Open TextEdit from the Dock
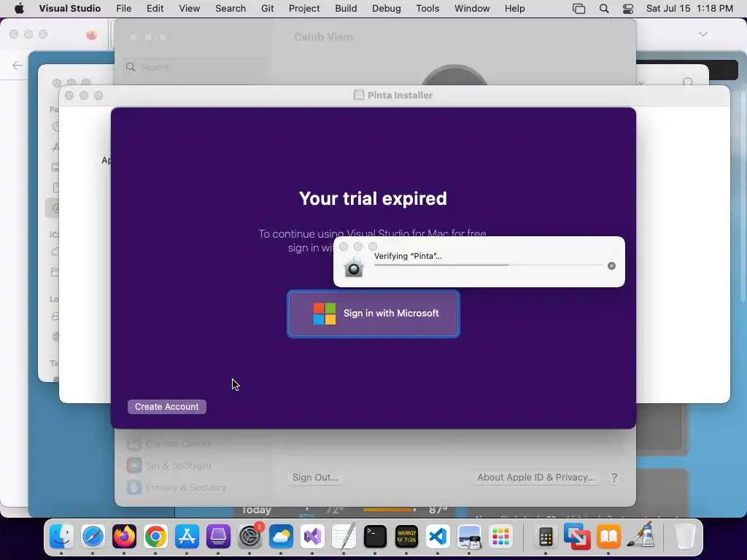 pos(344,537)
